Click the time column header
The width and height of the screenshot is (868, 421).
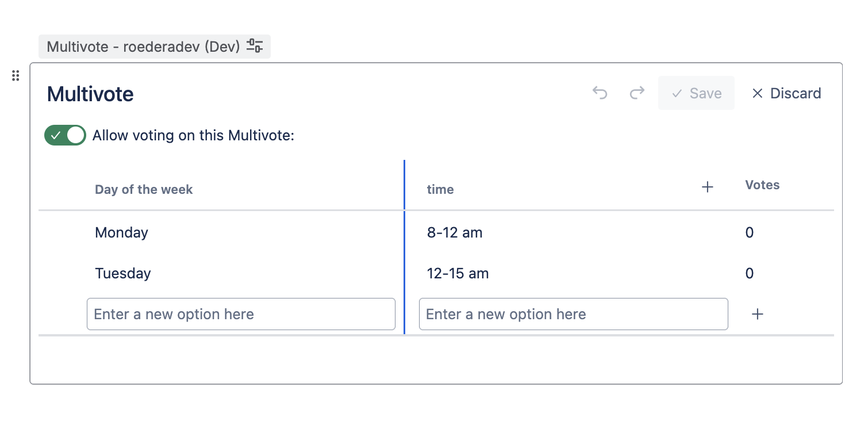pos(440,189)
